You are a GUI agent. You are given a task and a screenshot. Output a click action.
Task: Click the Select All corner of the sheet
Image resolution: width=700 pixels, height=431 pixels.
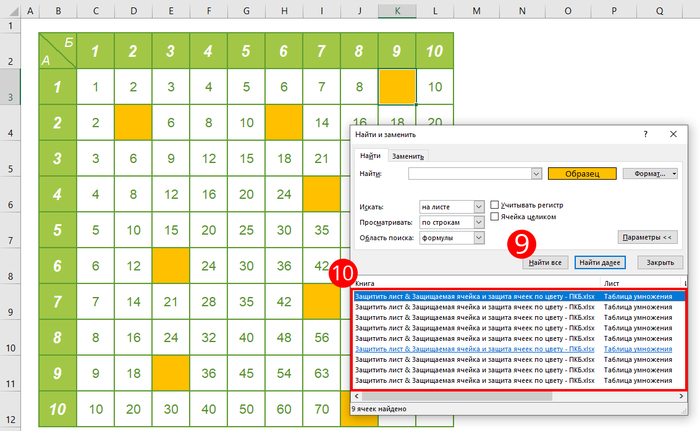[11, 10]
